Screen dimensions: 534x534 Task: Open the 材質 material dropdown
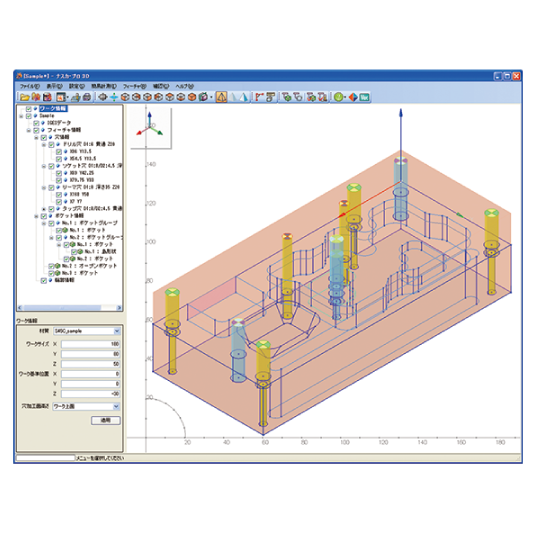click(117, 331)
